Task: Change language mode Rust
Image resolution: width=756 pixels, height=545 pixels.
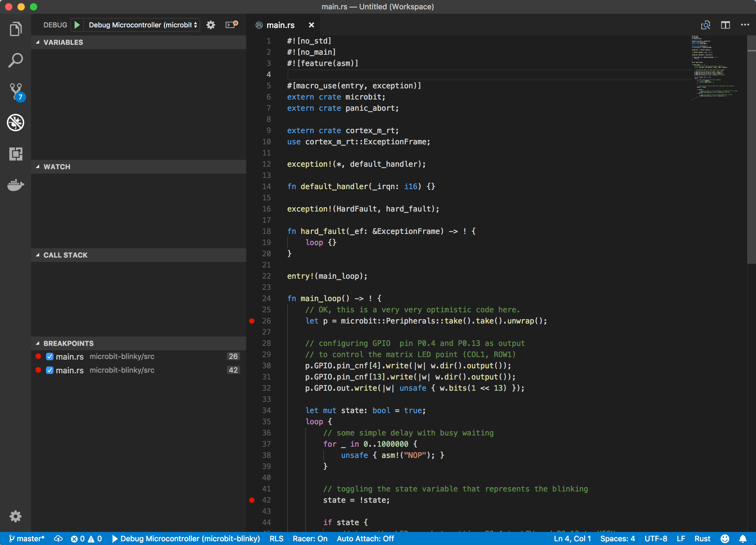Action: coord(702,539)
